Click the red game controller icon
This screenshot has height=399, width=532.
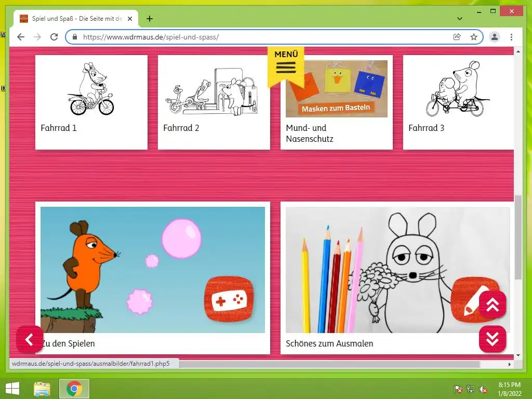pos(229,299)
